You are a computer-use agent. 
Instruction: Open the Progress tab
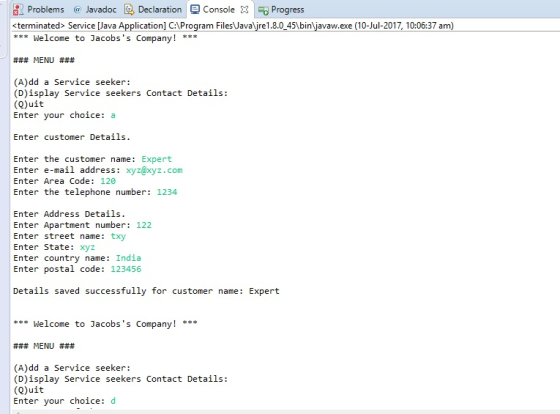coord(281,10)
